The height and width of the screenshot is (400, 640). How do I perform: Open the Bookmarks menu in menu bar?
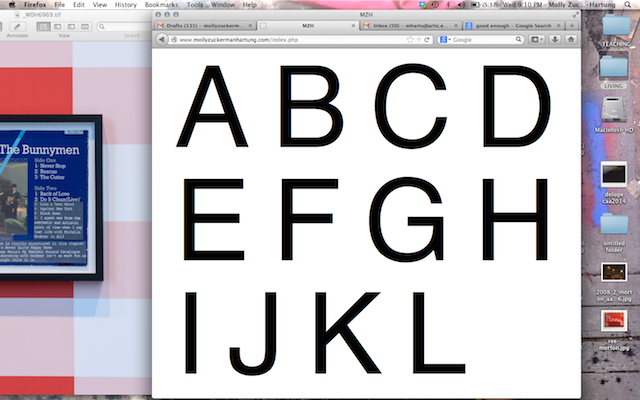(161, 5)
